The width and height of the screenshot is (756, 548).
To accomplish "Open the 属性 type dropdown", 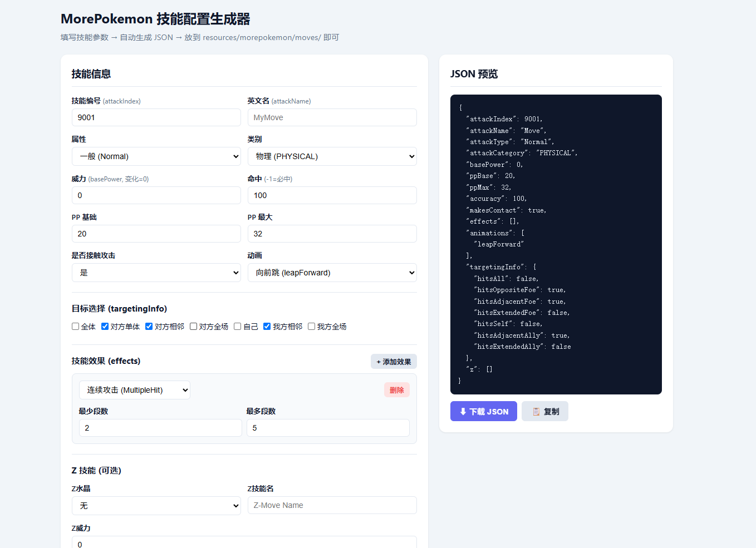I will point(156,156).
